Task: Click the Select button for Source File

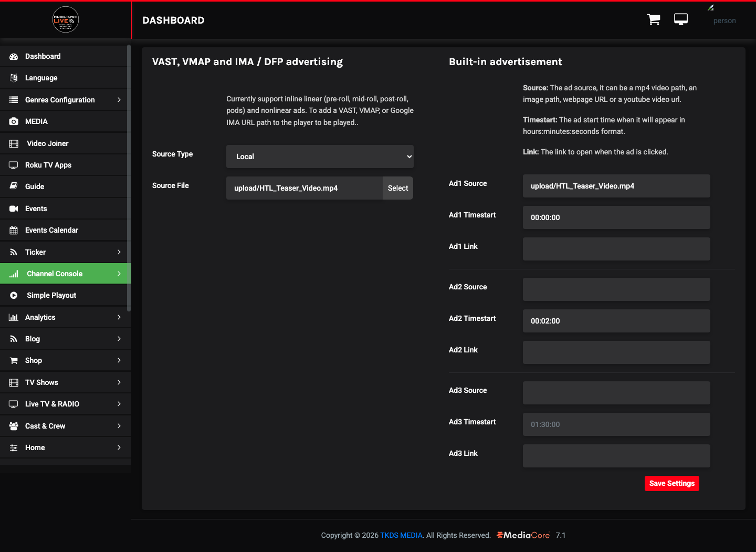Action: tap(398, 188)
